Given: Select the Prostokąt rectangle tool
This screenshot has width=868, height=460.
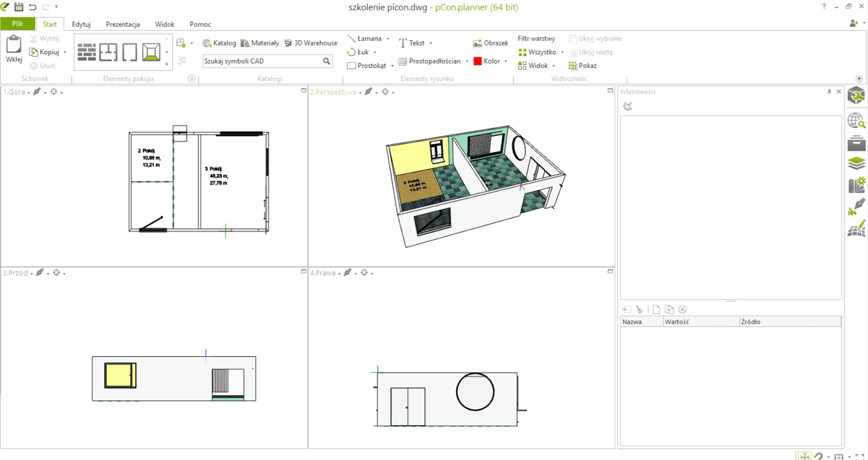Looking at the screenshot, I should pyautogui.click(x=367, y=66).
